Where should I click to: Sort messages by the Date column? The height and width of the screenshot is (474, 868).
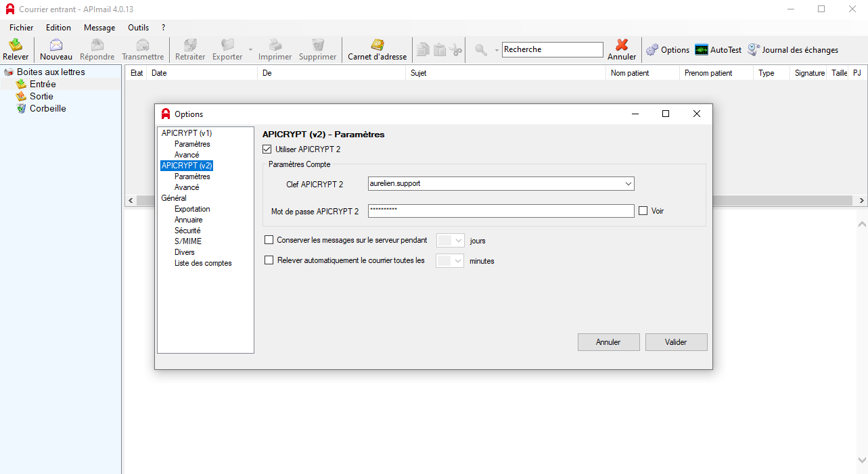[x=202, y=73]
